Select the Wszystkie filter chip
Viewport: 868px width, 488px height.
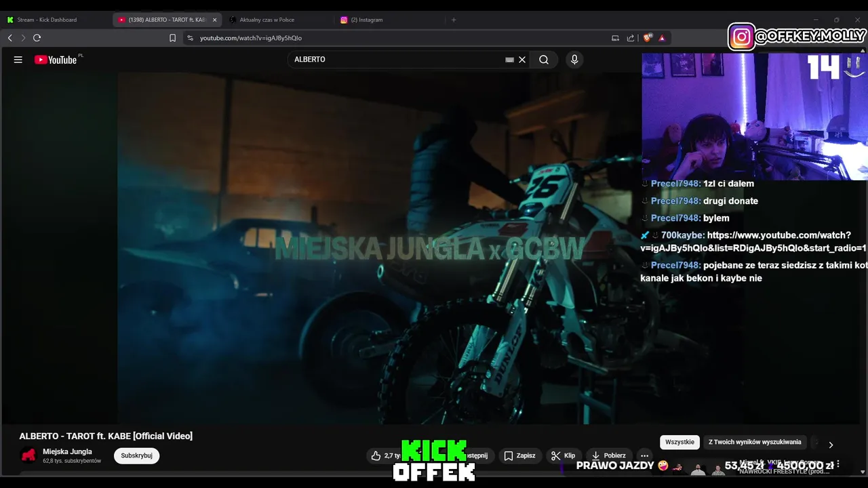679,442
